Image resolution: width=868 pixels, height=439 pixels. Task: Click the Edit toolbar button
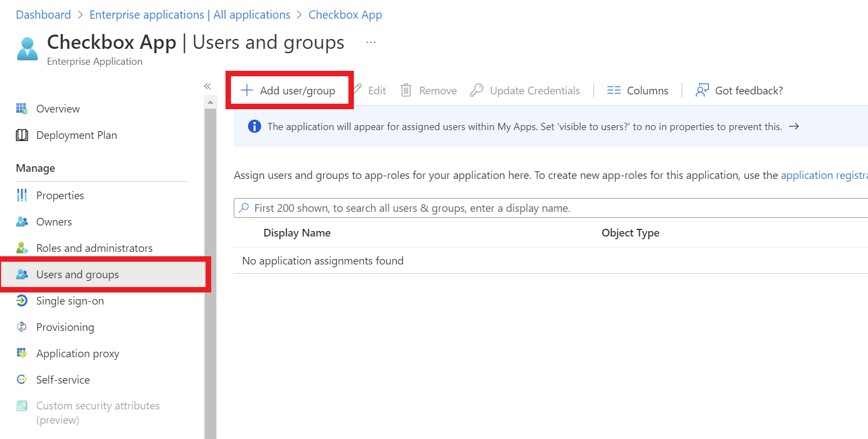[369, 91]
